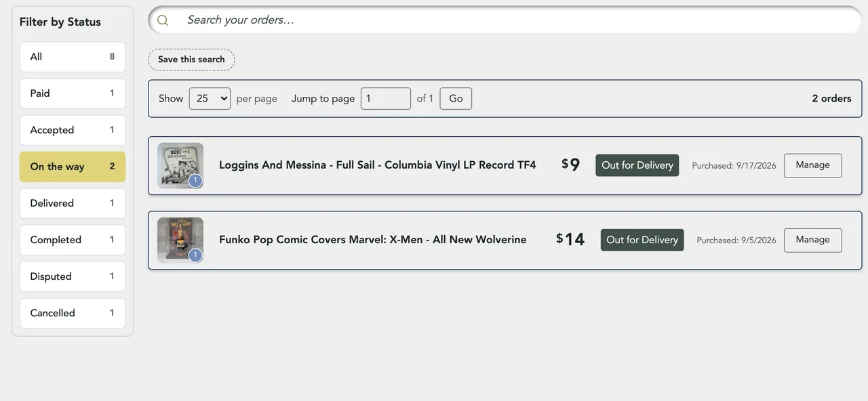Filter orders by Cancelled status
868x401 pixels.
73,313
